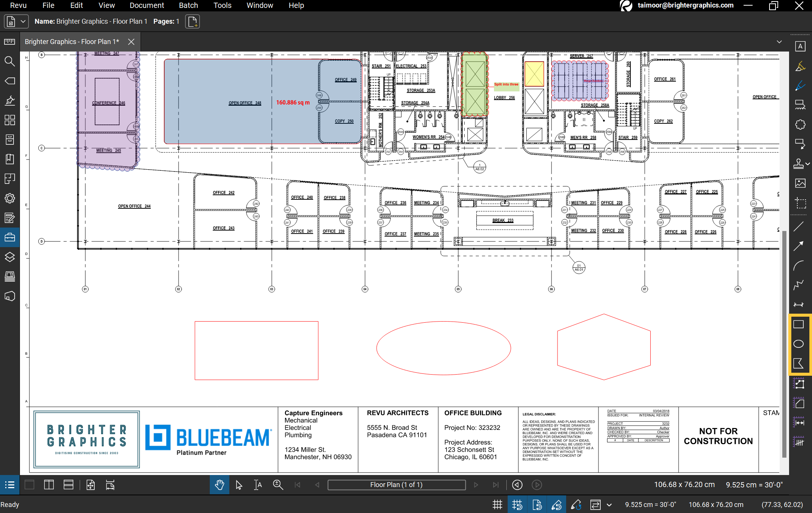Open the Search panel
This screenshot has width=812, height=513.
10,61
